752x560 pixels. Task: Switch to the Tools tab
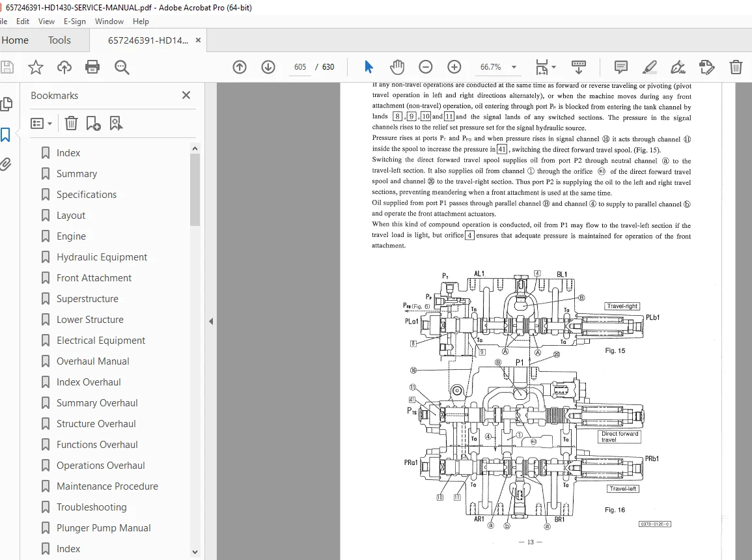(59, 40)
